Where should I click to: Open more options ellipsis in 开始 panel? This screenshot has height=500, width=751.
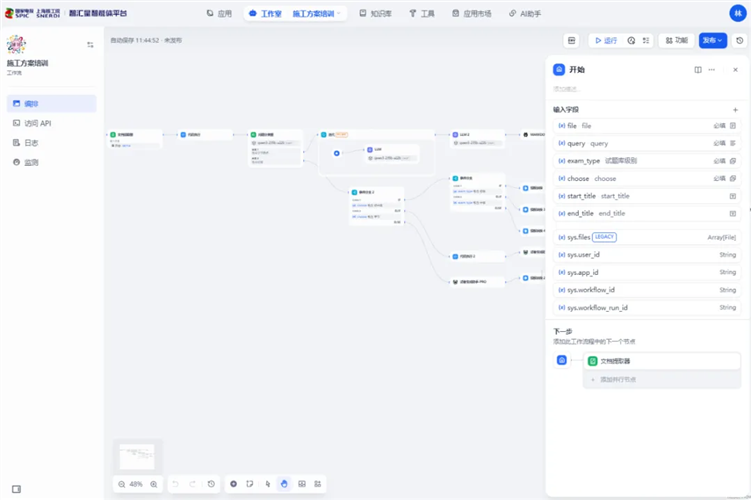coord(712,70)
